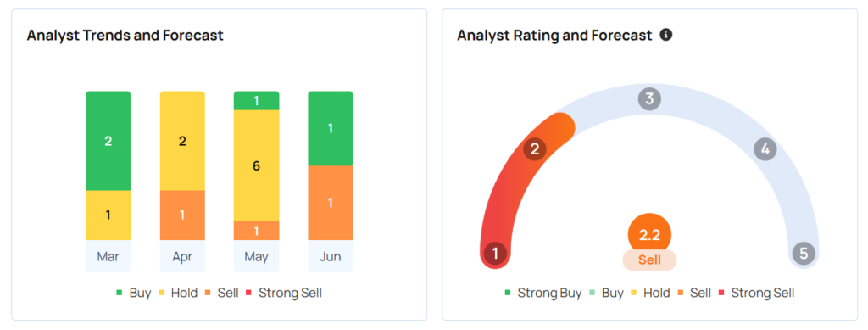Select May's Hold segment labeled 6

[x=256, y=165]
